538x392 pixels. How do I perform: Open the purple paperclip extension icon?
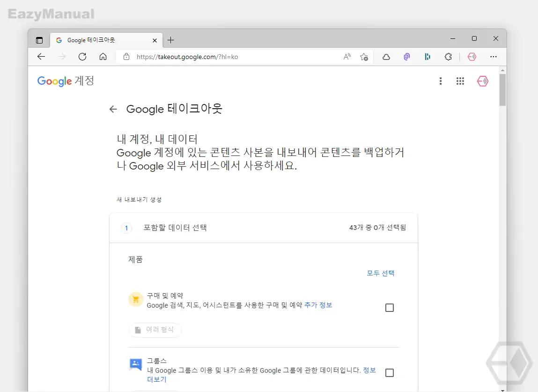coord(407,57)
